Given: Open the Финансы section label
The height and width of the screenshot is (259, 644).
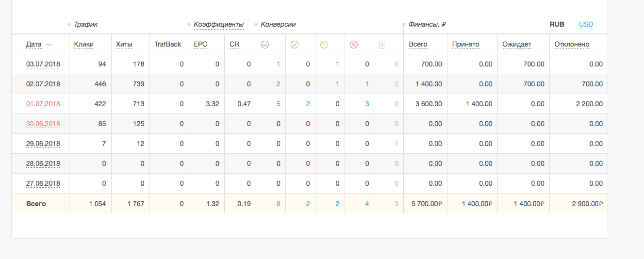Looking at the screenshot, I should click(x=428, y=24).
